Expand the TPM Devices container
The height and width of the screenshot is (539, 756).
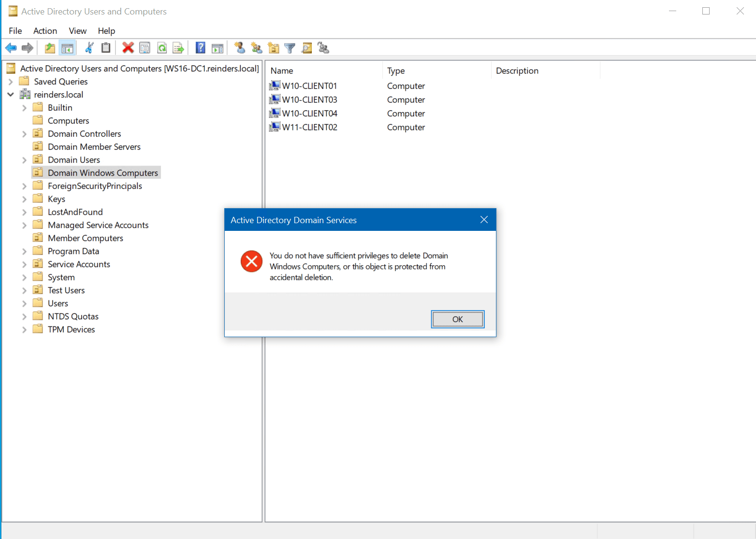(x=24, y=329)
